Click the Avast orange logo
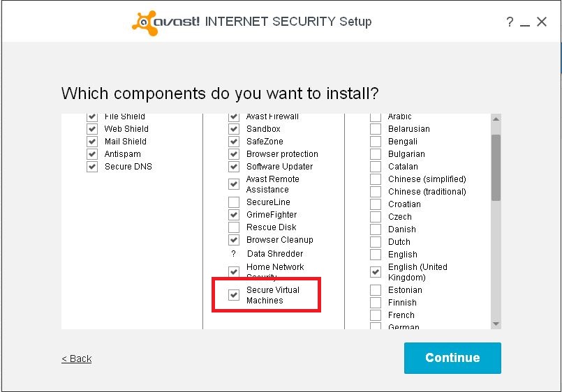Image resolution: width=562 pixels, height=392 pixels. pyautogui.click(x=145, y=23)
